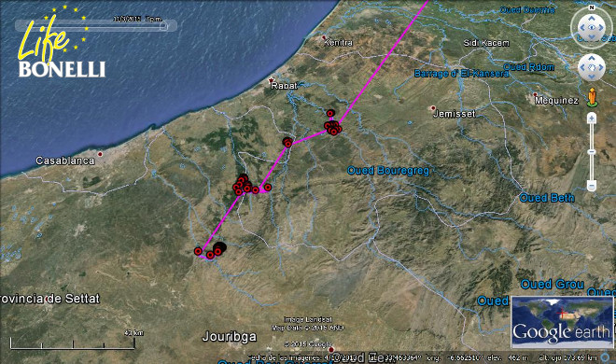Image resolution: width=616 pixels, height=364 pixels.
Task: Click the Oued Bouregreg river label
Action: click(x=388, y=171)
